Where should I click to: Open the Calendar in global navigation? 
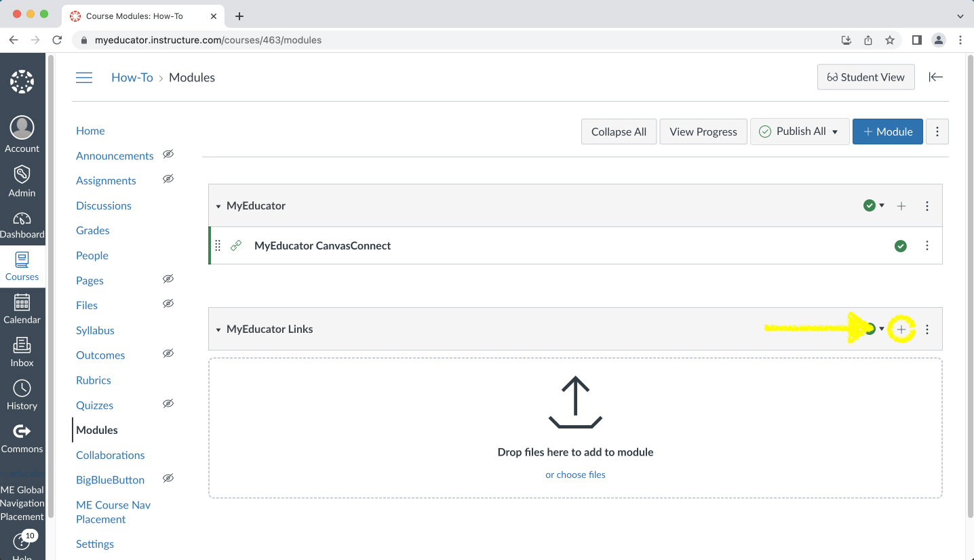[x=22, y=309]
